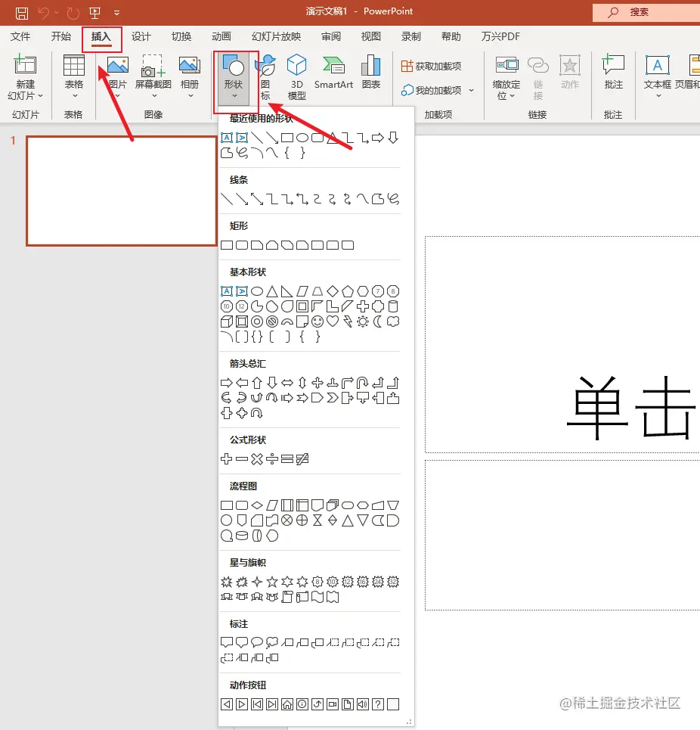Click 获取加载项 button
This screenshot has height=730, width=700.
point(431,66)
